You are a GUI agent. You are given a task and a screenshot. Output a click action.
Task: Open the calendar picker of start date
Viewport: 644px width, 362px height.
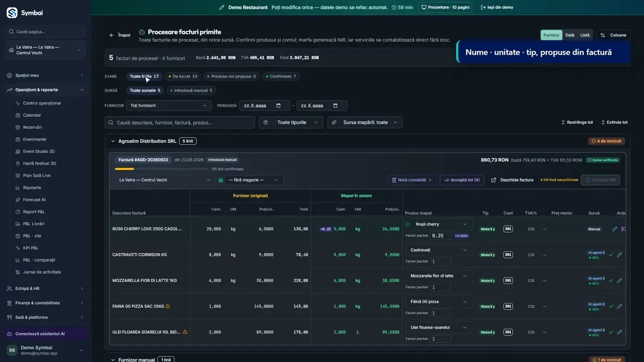coord(279,106)
